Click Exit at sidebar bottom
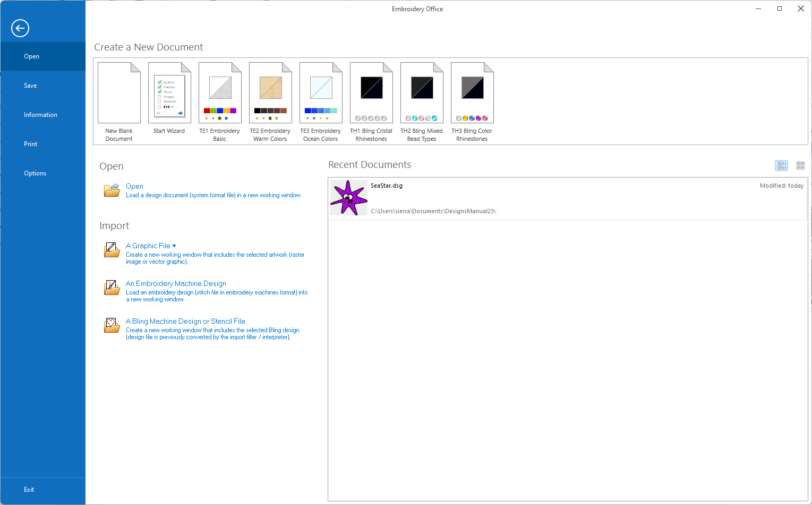 43,490
